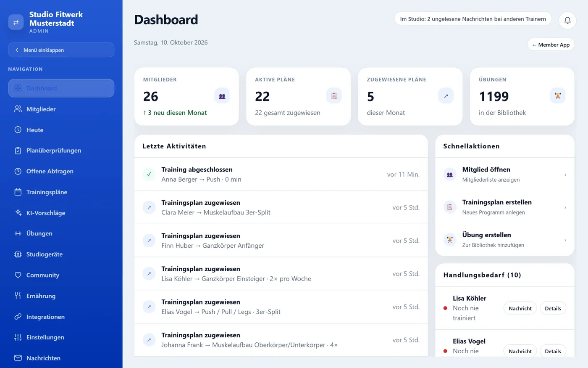Open Community navigation item

tap(61, 275)
